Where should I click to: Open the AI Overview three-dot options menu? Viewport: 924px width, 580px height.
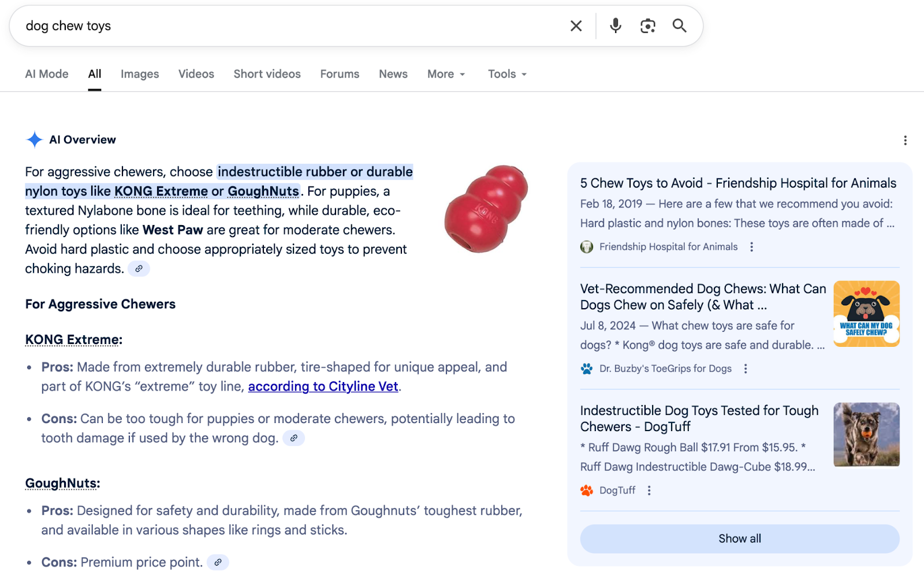904,140
